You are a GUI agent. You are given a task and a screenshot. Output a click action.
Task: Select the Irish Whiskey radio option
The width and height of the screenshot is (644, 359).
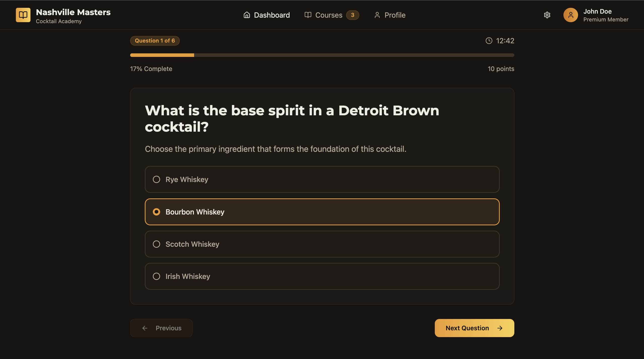pos(322,276)
